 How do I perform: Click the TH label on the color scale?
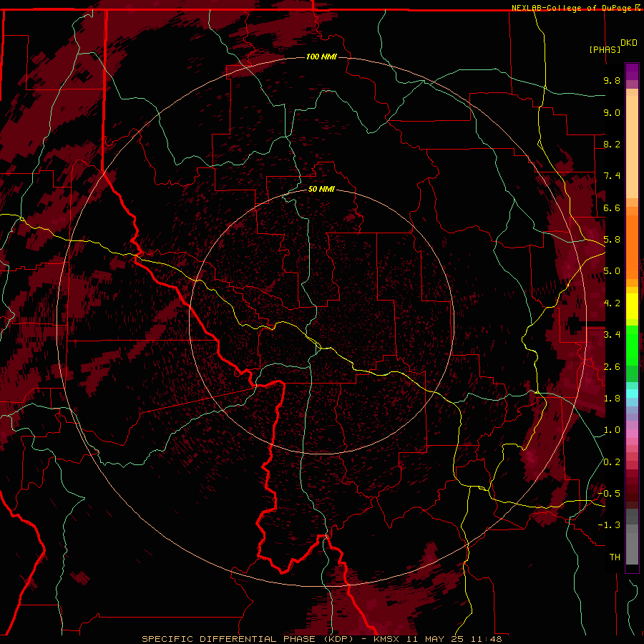pyautogui.click(x=615, y=557)
